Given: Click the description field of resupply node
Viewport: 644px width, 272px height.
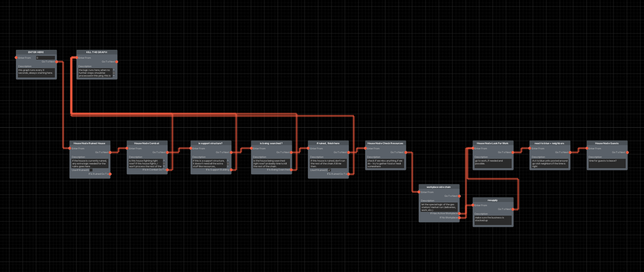Looking at the screenshot, I should (492, 220).
